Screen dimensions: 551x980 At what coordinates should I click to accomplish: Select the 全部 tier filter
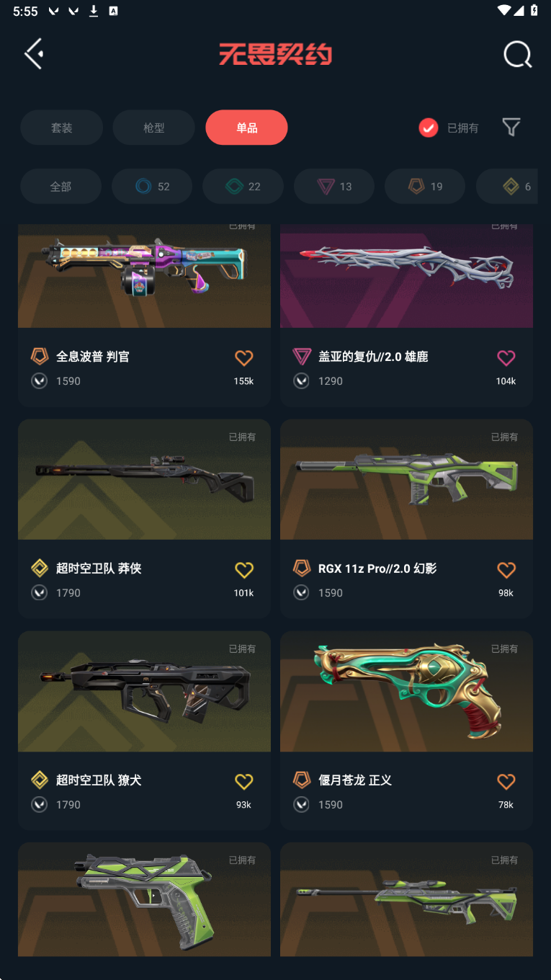(x=61, y=187)
